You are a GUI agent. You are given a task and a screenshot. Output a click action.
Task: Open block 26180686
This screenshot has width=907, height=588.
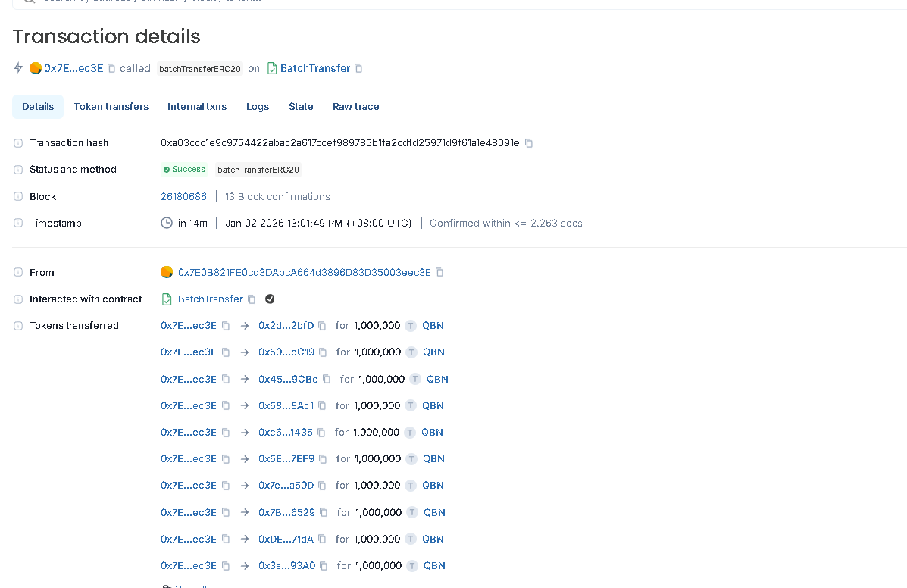183,196
